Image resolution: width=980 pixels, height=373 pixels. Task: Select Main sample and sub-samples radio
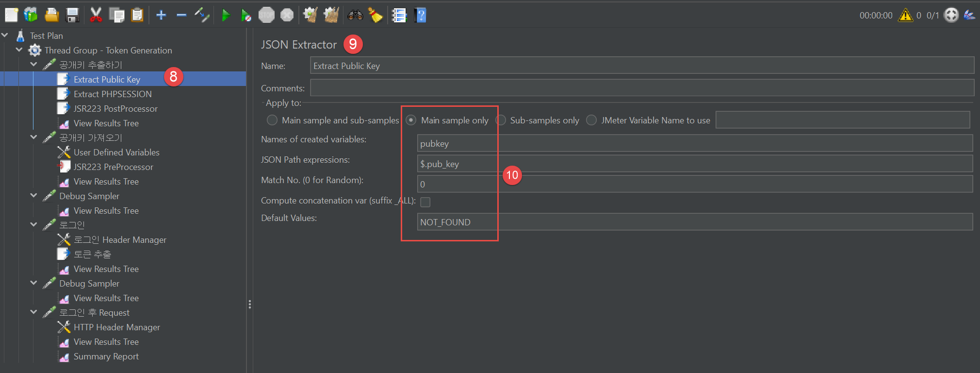point(272,120)
